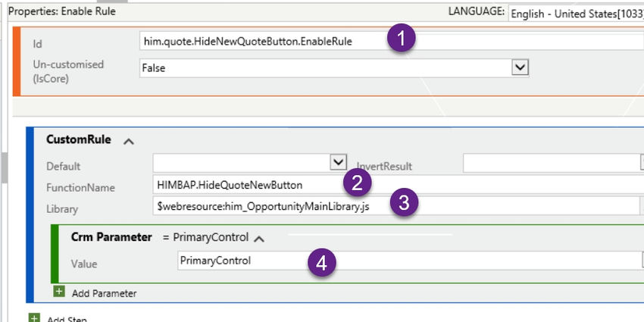The width and height of the screenshot is (644, 322).
Task: Click the purple badge numbered 4
Action: [322, 263]
